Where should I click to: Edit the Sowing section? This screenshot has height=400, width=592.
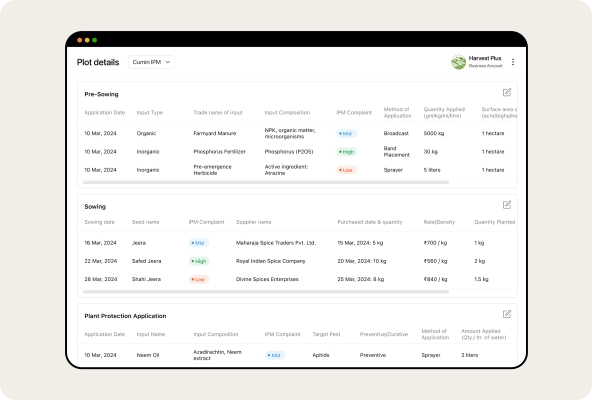[x=507, y=205]
